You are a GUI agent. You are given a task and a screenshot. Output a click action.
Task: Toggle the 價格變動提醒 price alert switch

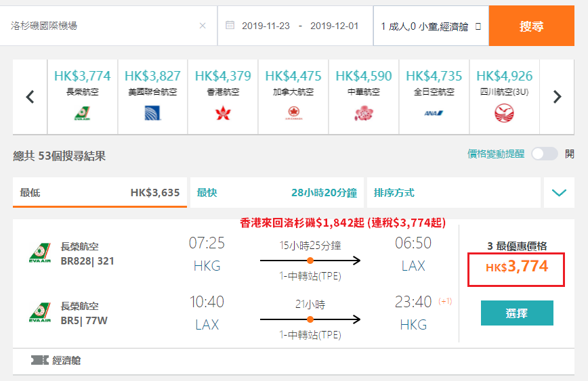click(x=544, y=154)
